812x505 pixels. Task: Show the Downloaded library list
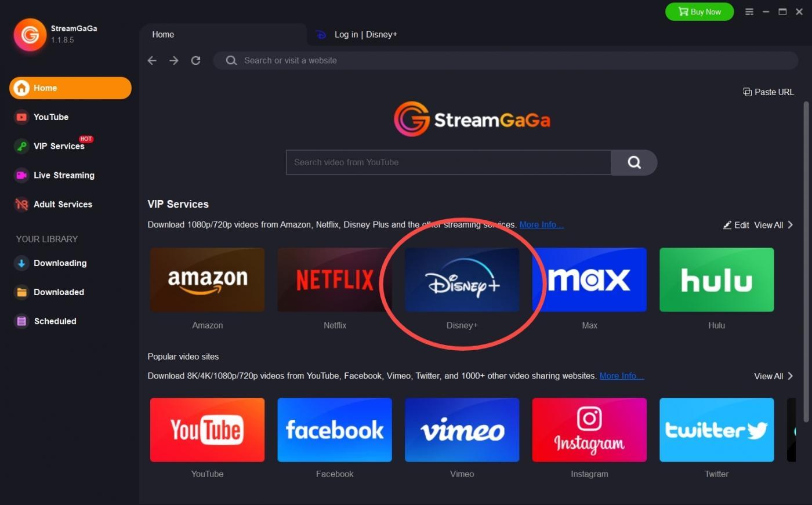pyautogui.click(x=49, y=292)
